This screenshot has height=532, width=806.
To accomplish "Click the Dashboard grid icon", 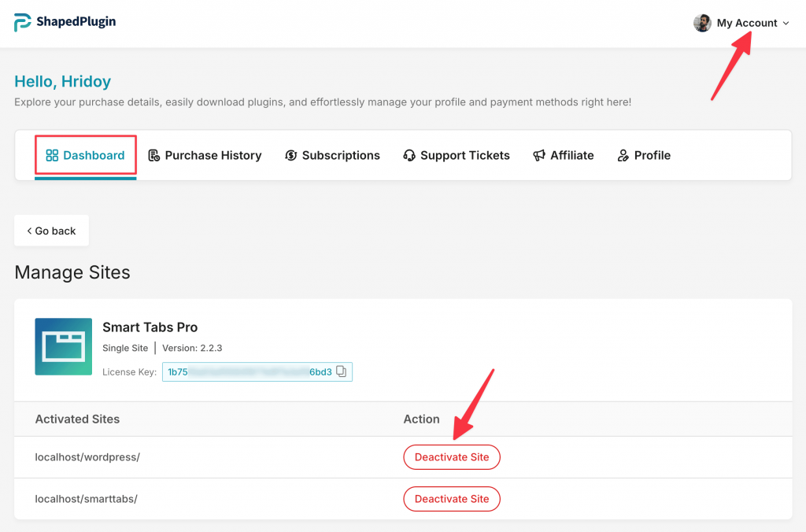I will tap(52, 155).
